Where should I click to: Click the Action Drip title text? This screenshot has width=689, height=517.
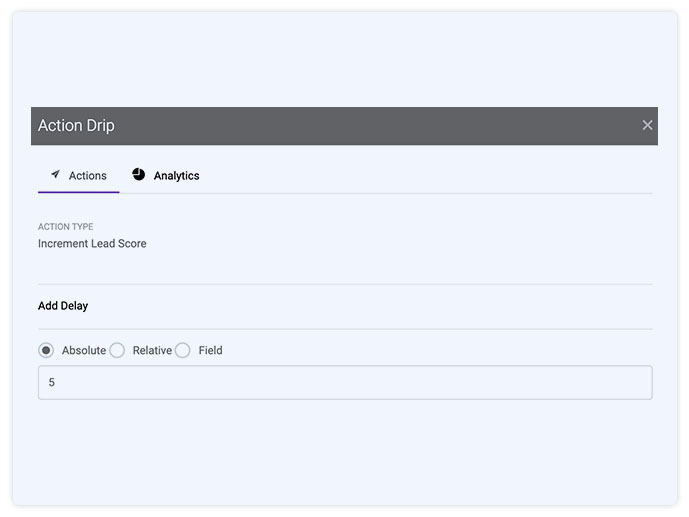click(76, 126)
